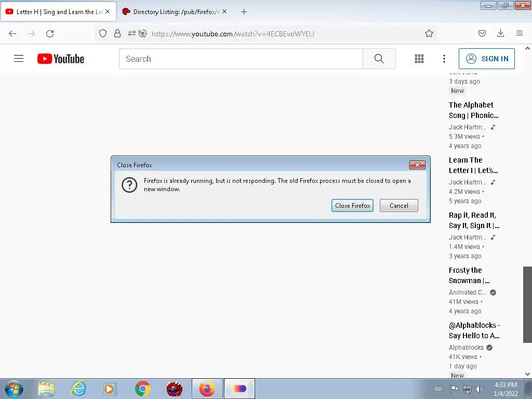Open the volume speaker tray icon
Screen dimensions: 532x399
click(x=480, y=389)
